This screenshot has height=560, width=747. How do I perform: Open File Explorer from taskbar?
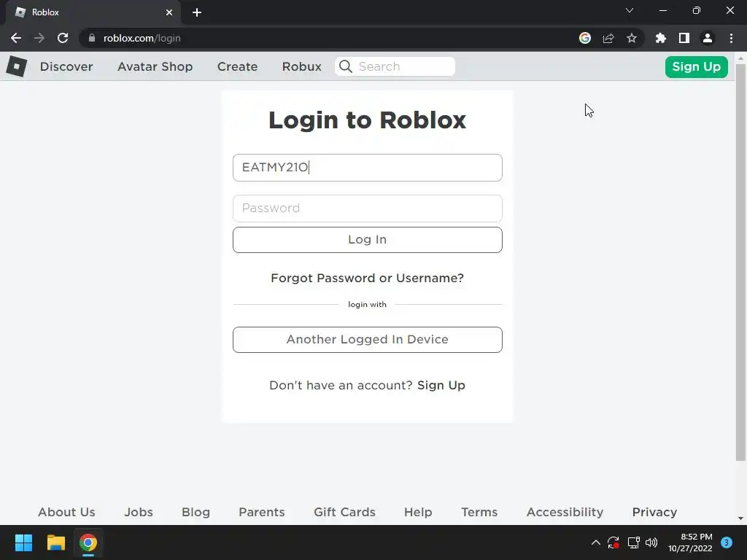pos(55,542)
